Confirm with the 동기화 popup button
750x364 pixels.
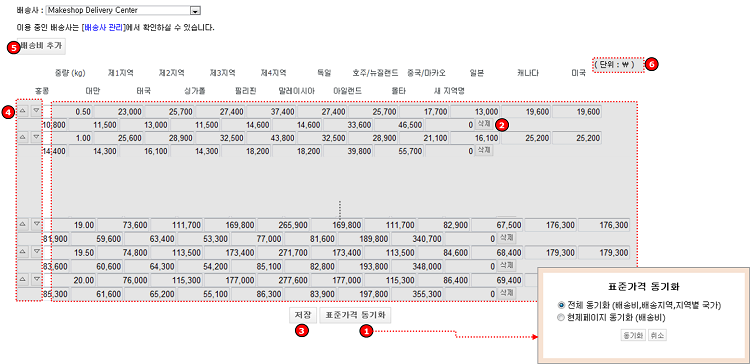click(633, 336)
